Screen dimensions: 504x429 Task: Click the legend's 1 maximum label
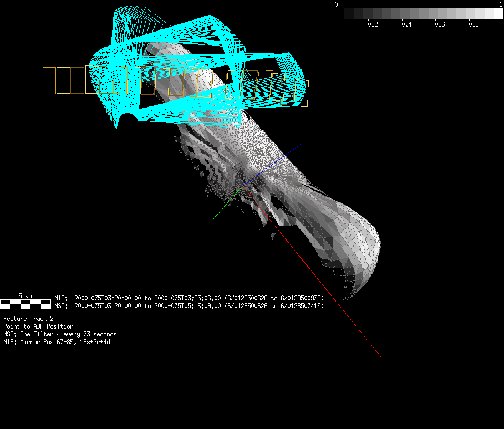click(501, 4)
